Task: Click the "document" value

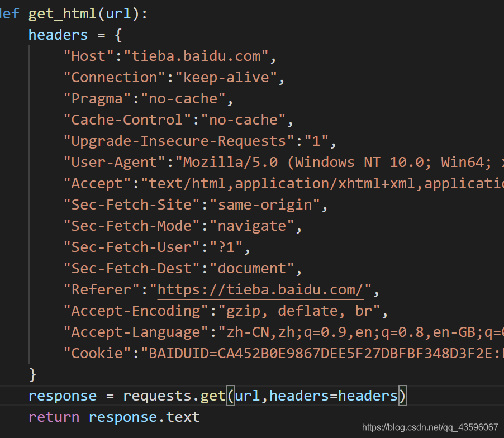Action: pyautogui.click(x=252, y=268)
